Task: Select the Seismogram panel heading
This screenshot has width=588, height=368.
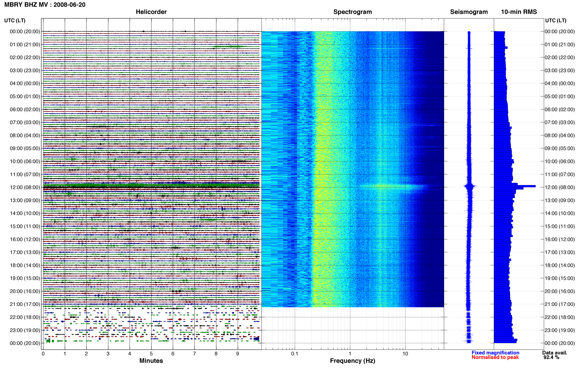Action: (x=469, y=12)
